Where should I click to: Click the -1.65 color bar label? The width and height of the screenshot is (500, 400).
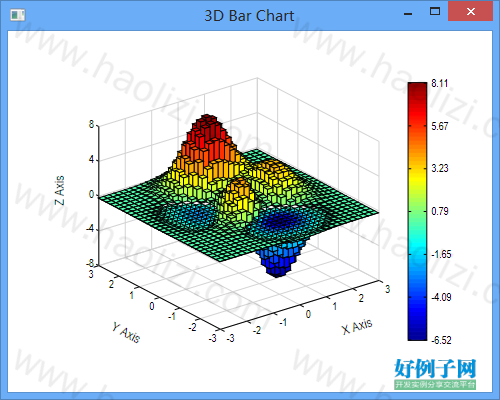pyautogui.click(x=440, y=254)
